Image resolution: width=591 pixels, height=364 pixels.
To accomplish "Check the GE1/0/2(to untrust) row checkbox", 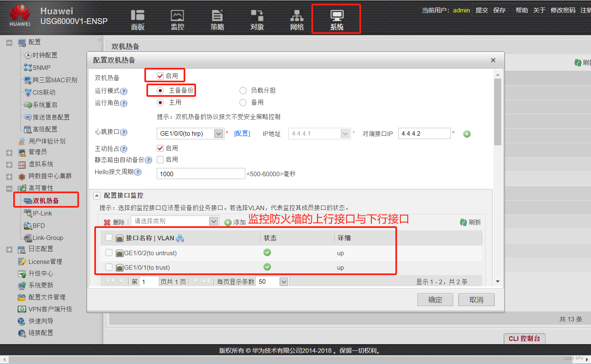I will [109, 252].
